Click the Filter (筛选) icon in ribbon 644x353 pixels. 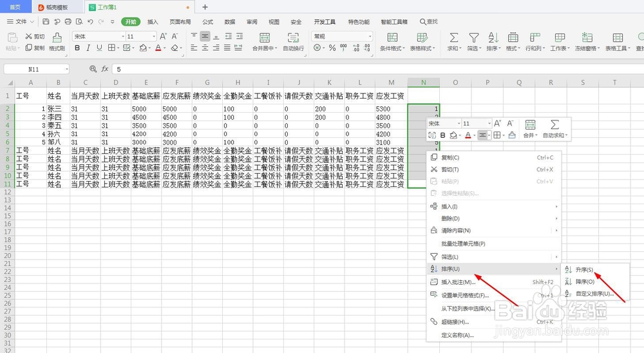point(474,38)
